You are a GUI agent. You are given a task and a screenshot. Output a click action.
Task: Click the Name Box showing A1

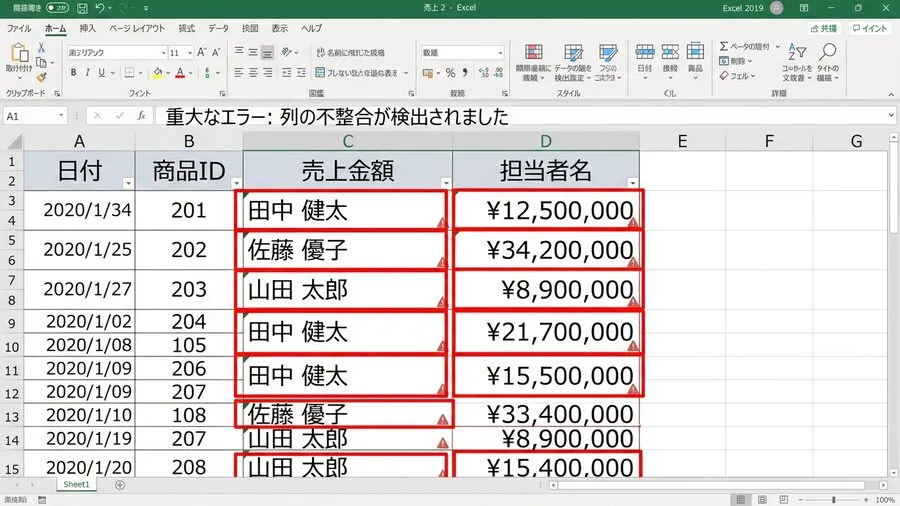(34, 116)
